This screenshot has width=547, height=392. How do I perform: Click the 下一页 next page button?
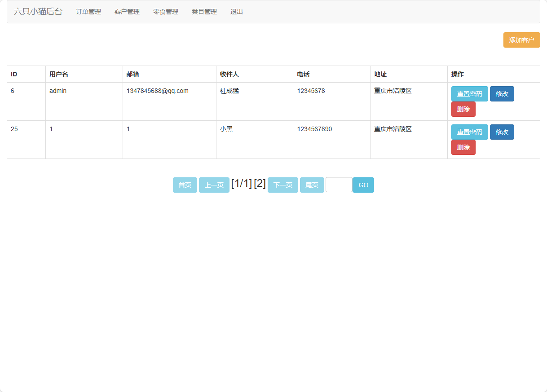(x=283, y=185)
